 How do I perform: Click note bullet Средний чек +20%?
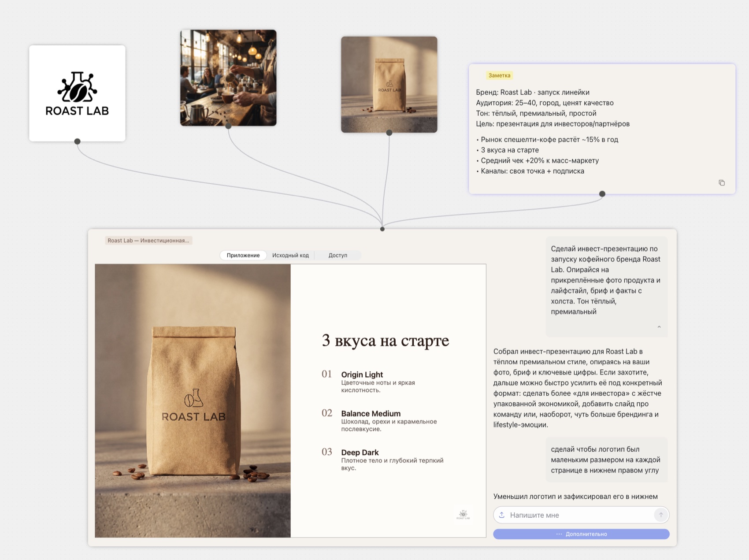pos(537,160)
